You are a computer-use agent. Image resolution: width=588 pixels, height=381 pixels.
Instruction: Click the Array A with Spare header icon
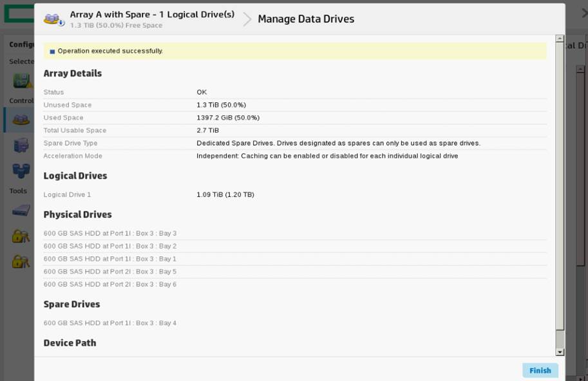pos(54,19)
